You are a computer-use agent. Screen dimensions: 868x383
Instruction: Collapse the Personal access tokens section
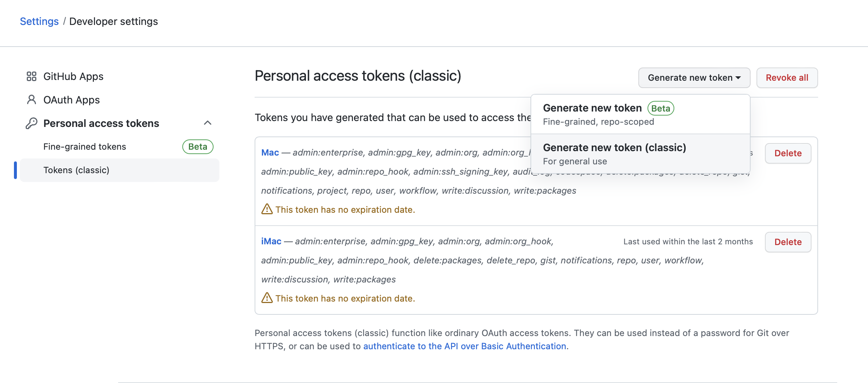[208, 123]
